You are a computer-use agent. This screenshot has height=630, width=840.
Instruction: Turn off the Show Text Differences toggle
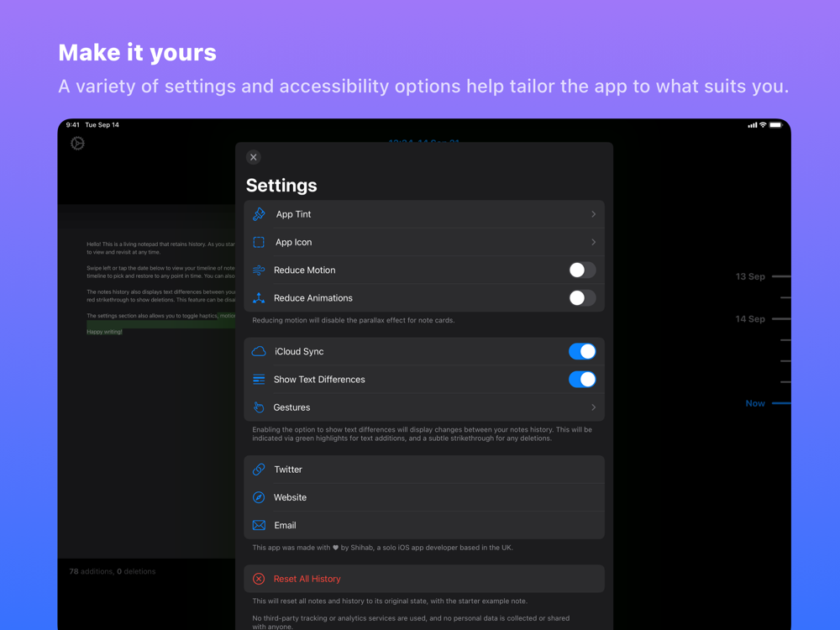(x=582, y=380)
